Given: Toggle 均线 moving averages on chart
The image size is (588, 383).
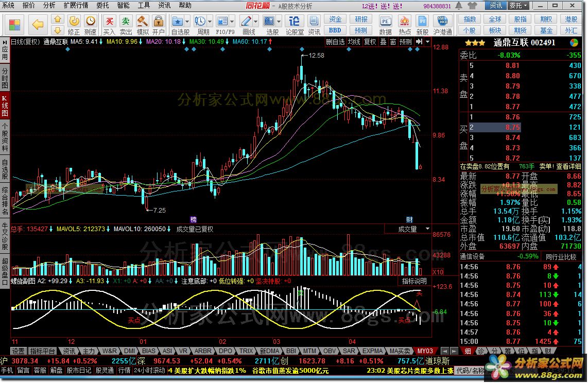Looking at the screenshot, I should point(354,42).
